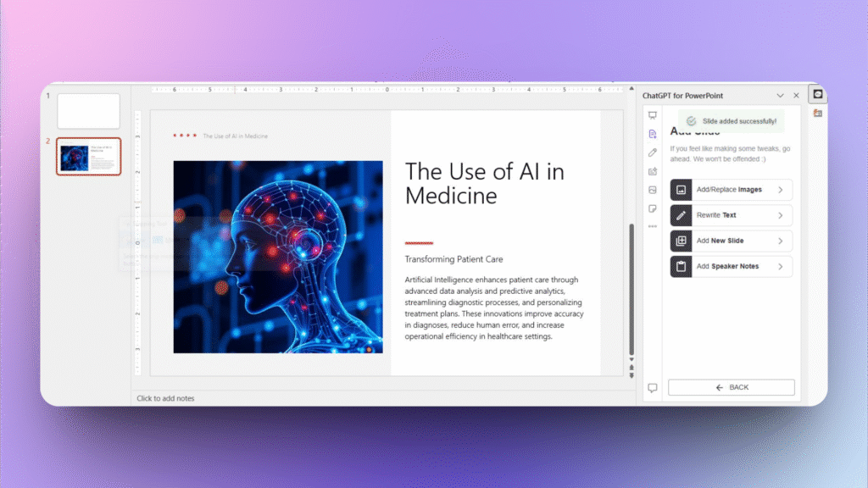Click the notes area reading 'Click to add notes'
This screenshot has width=868, height=488.
[x=165, y=396]
